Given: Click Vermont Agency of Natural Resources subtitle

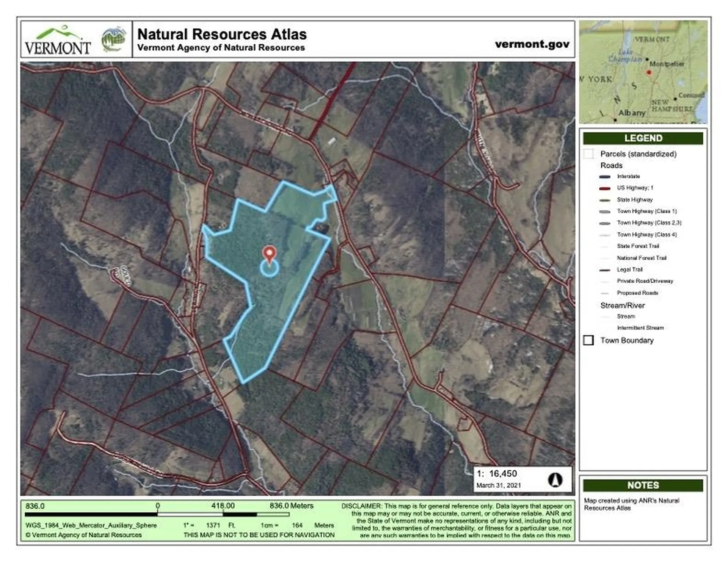Looking at the screenshot, I should click(x=221, y=48).
